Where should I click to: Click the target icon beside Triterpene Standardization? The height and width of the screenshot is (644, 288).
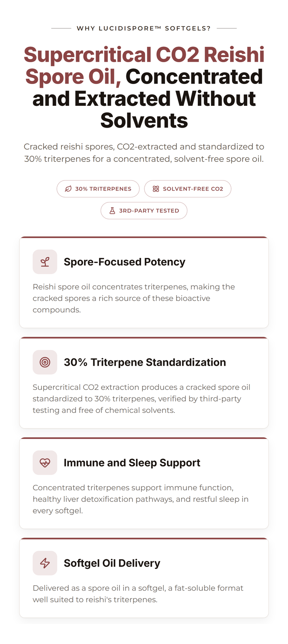click(45, 362)
